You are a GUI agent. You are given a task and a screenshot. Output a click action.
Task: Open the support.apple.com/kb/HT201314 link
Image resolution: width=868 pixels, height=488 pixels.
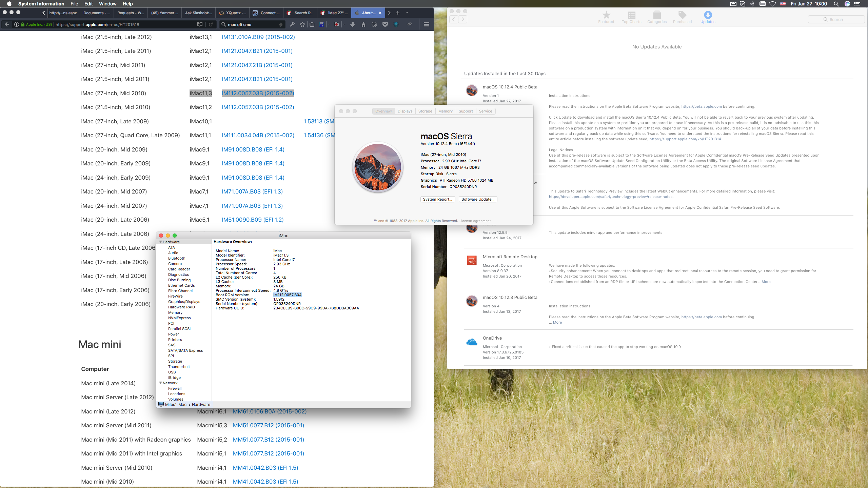685,139
